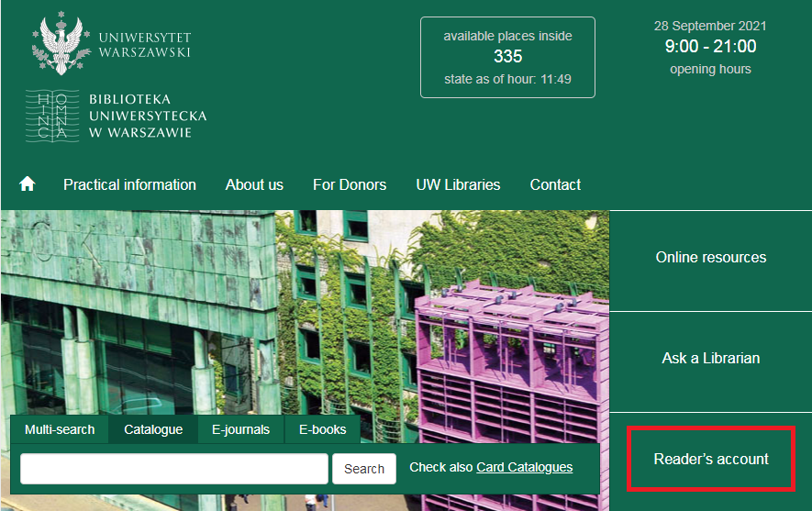Click the available places inside box

coord(507,58)
